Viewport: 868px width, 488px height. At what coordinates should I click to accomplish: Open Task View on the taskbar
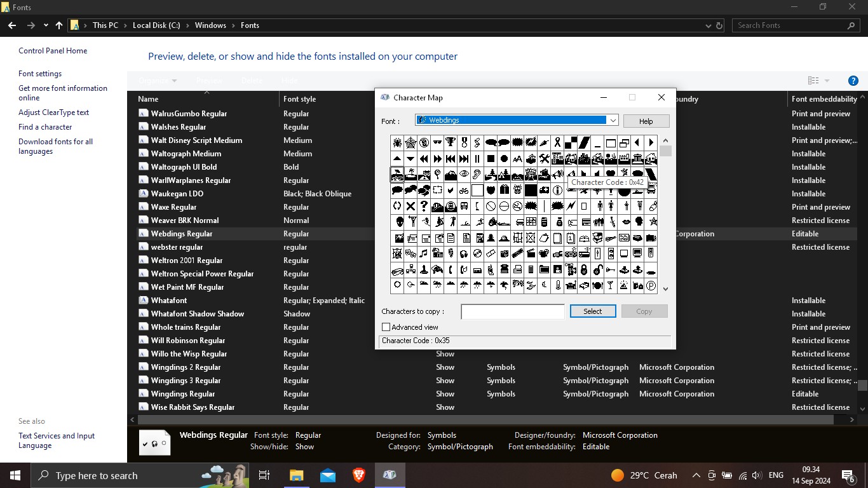pos(264,475)
